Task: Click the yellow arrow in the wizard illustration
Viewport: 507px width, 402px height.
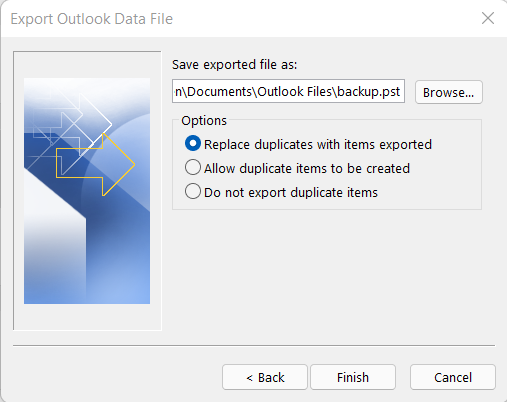Action: [95, 165]
